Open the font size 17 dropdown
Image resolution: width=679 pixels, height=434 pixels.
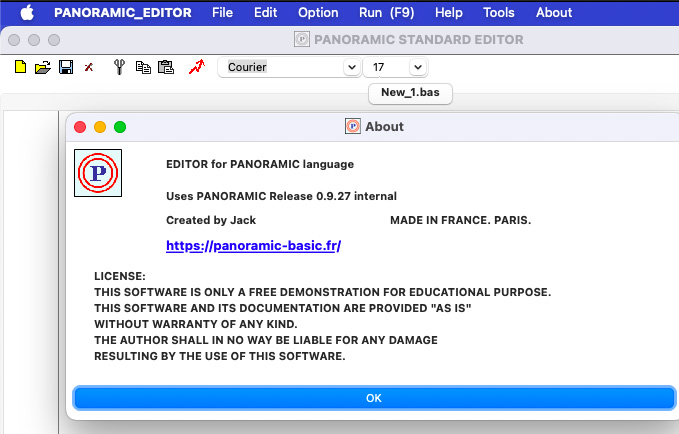(418, 67)
